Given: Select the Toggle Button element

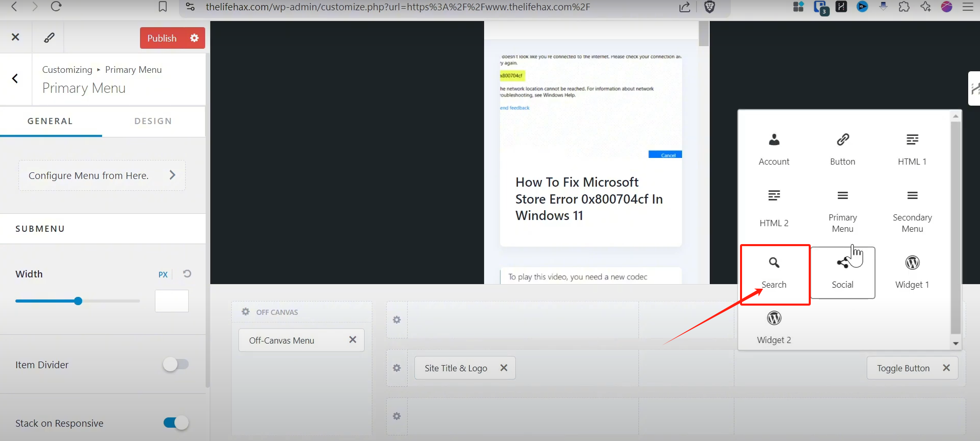Looking at the screenshot, I should (903, 368).
